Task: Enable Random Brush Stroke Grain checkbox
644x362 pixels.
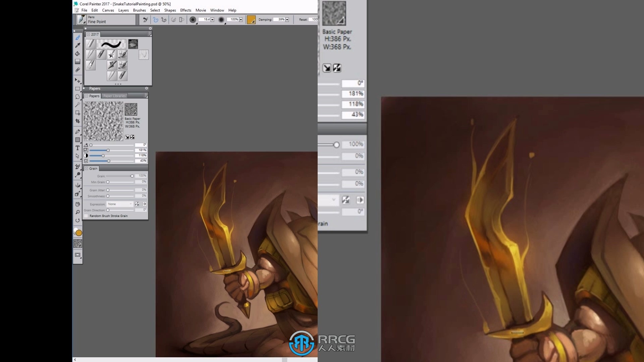Action: click(86, 216)
